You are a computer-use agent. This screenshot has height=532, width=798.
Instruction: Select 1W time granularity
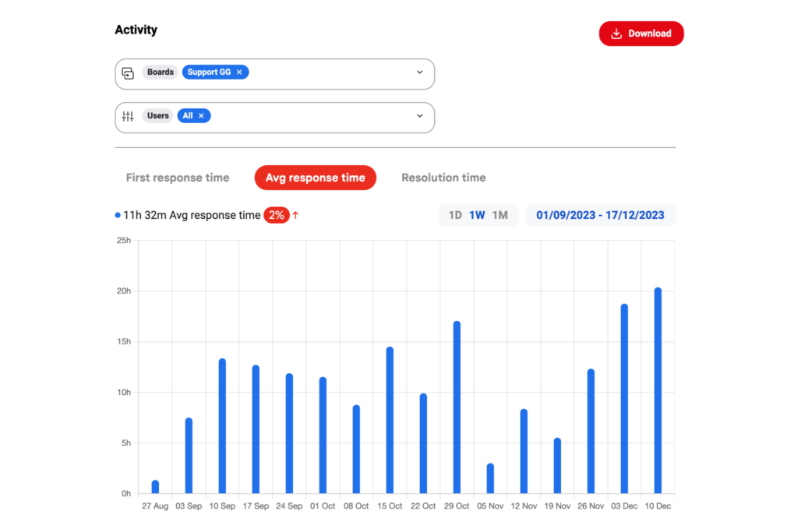(x=477, y=215)
